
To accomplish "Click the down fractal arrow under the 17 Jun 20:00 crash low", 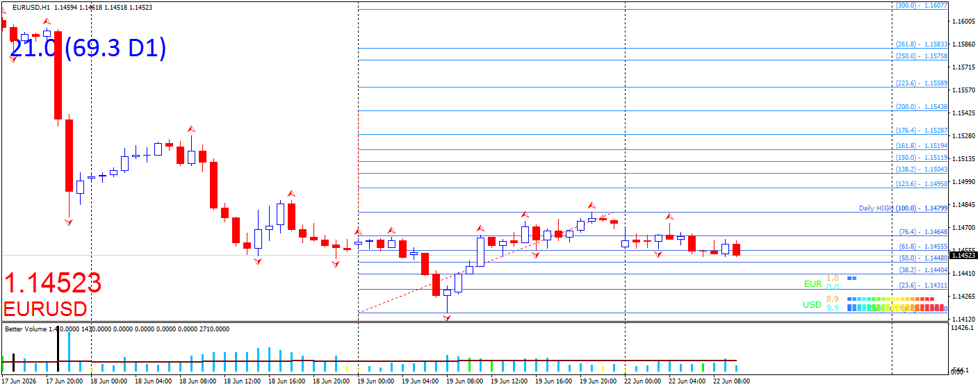I will (x=68, y=222).
